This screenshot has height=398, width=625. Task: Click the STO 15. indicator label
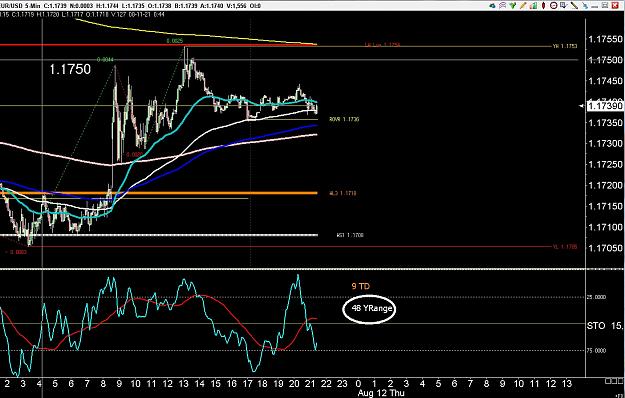tap(605, 325)
